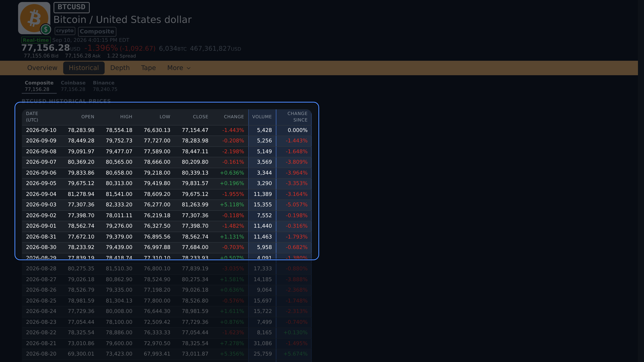Click the 2026-08-27 date cell
644x362 pixels.
click(41, 279)
